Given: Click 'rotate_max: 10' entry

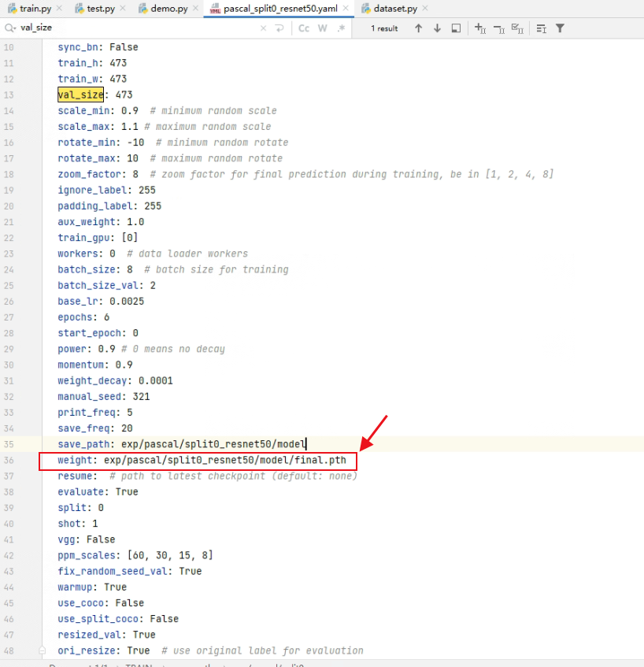Looking at the screenshot, I should [98, 158].
